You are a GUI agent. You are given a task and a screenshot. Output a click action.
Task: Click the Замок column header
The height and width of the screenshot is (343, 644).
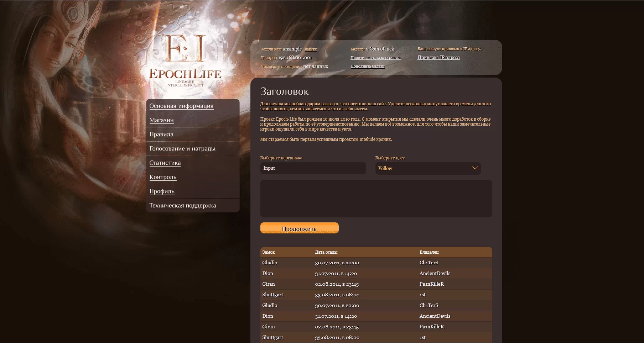point(269,252)
